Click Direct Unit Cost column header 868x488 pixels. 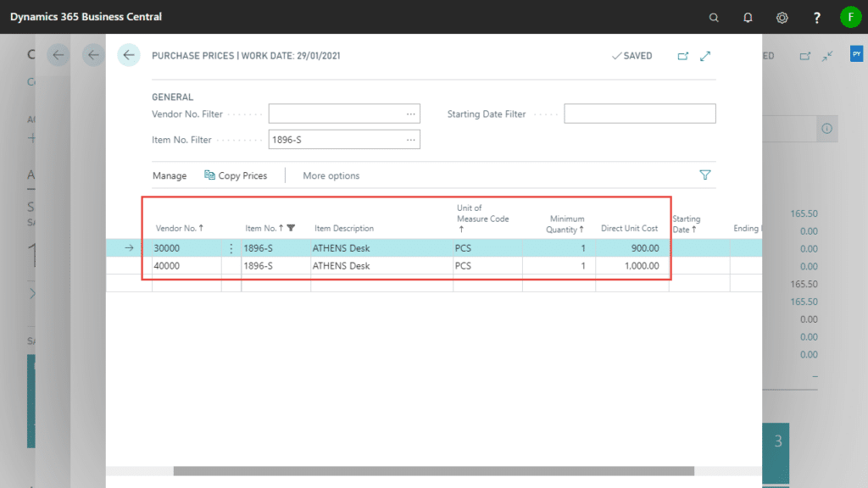(x=630, y=228)
